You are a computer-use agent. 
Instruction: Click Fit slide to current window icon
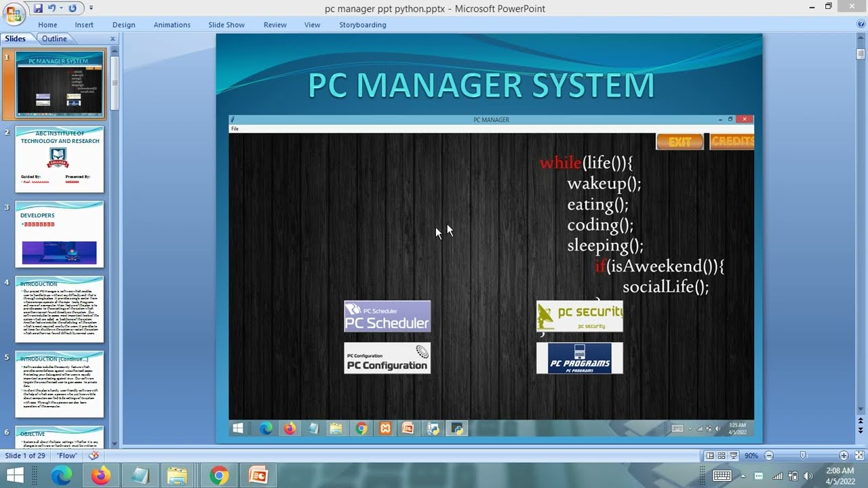858,455
